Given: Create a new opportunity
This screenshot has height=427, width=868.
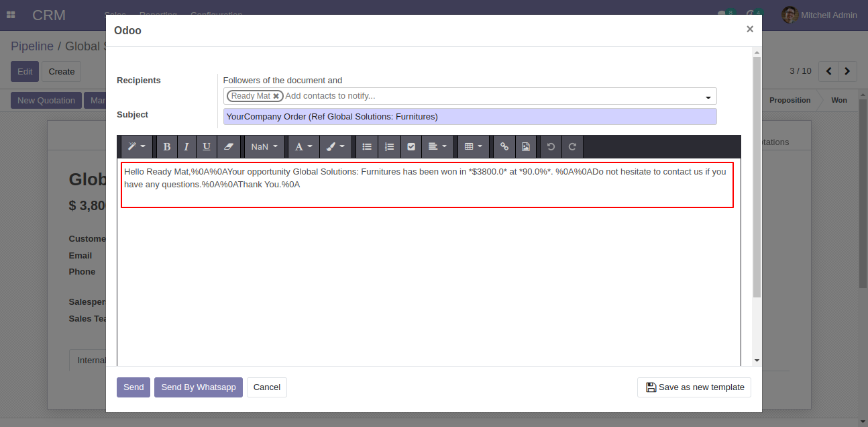Looking at the screenshot, I should pos(62,72).
